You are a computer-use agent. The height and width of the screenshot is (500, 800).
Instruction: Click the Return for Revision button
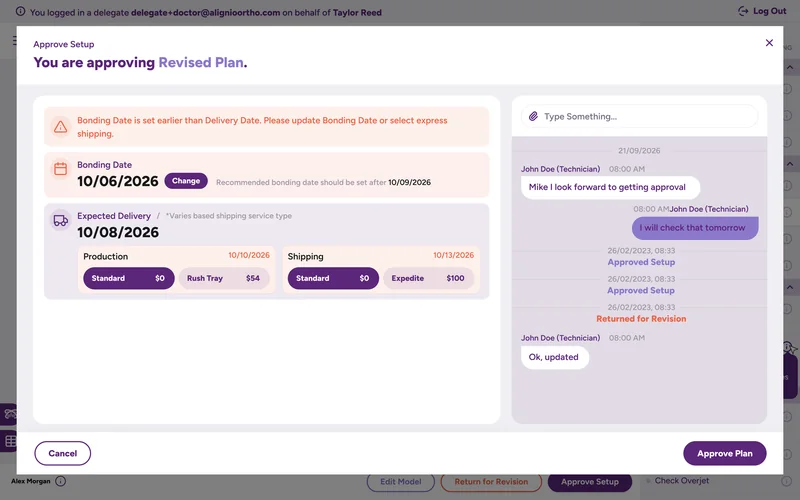tap(491, 482)
